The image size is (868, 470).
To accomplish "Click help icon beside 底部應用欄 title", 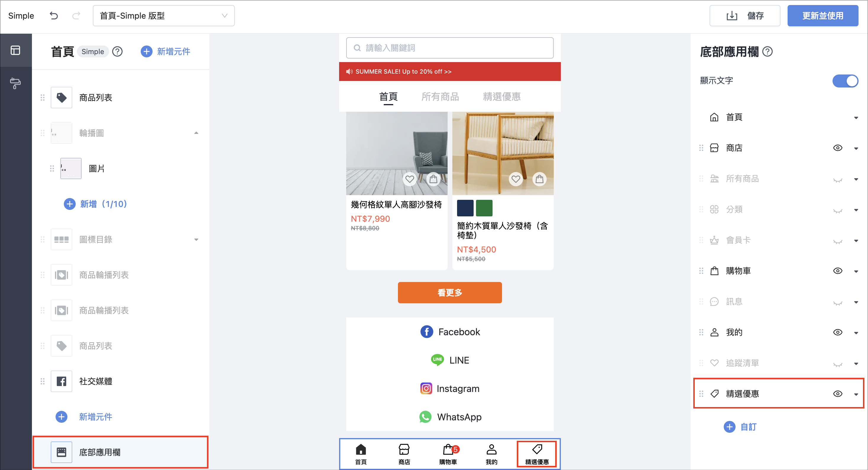I will pos(767,51).
